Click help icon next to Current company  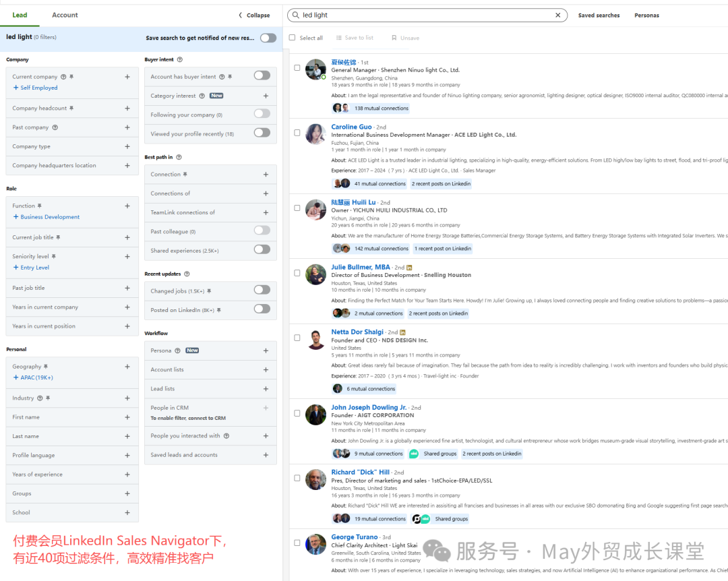click(63, 77)
